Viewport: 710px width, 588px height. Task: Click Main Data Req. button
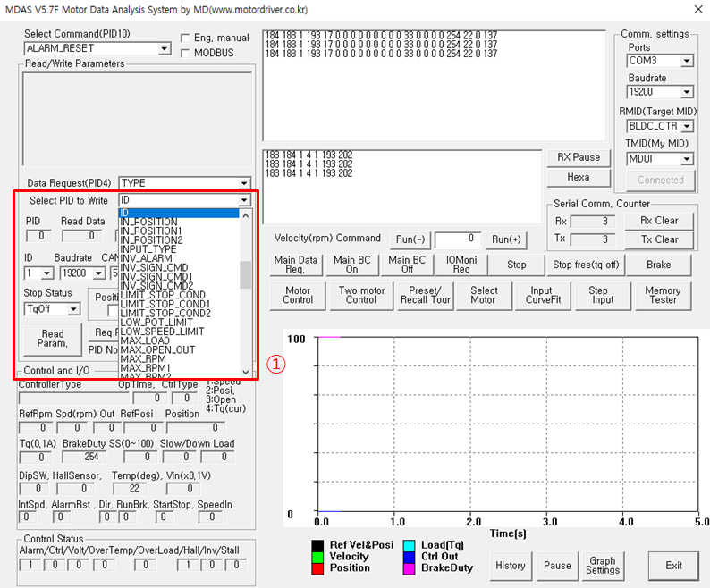[x=296, y=265]
